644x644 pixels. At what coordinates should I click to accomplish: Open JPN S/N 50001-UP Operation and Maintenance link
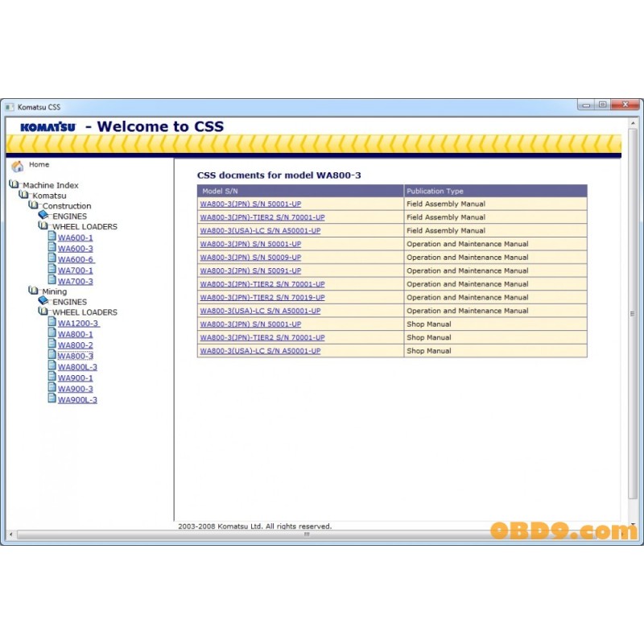250,244
